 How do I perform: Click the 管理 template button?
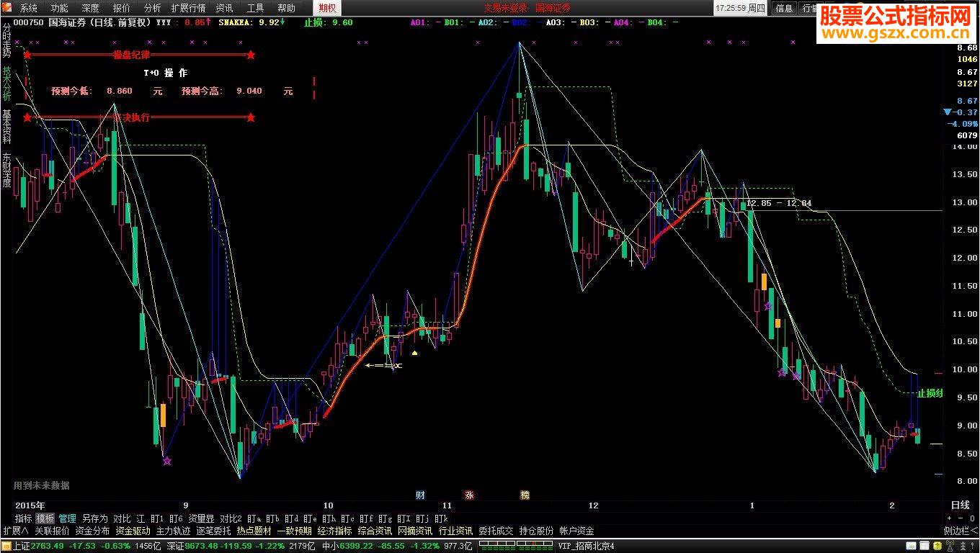[68, 518]
